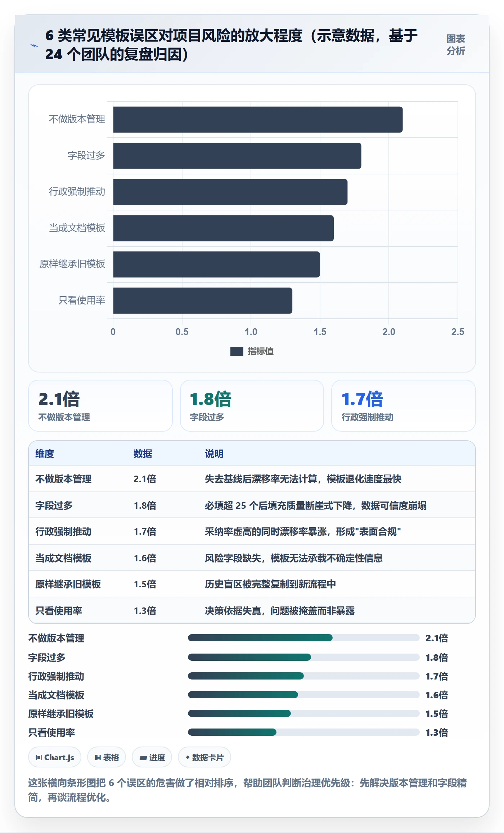Open the 2.1倍 不做版本管理 data card
The image size is (504, 833).
pos(100,406)
